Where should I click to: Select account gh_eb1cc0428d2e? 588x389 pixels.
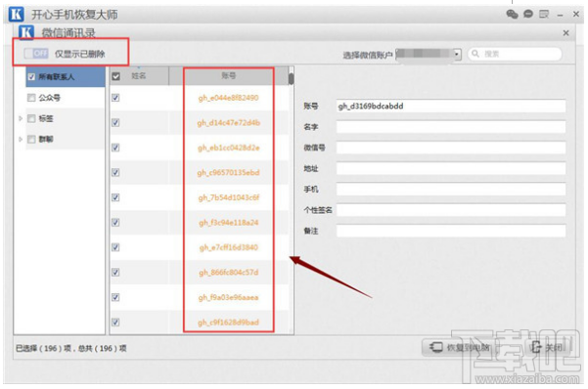228,148
